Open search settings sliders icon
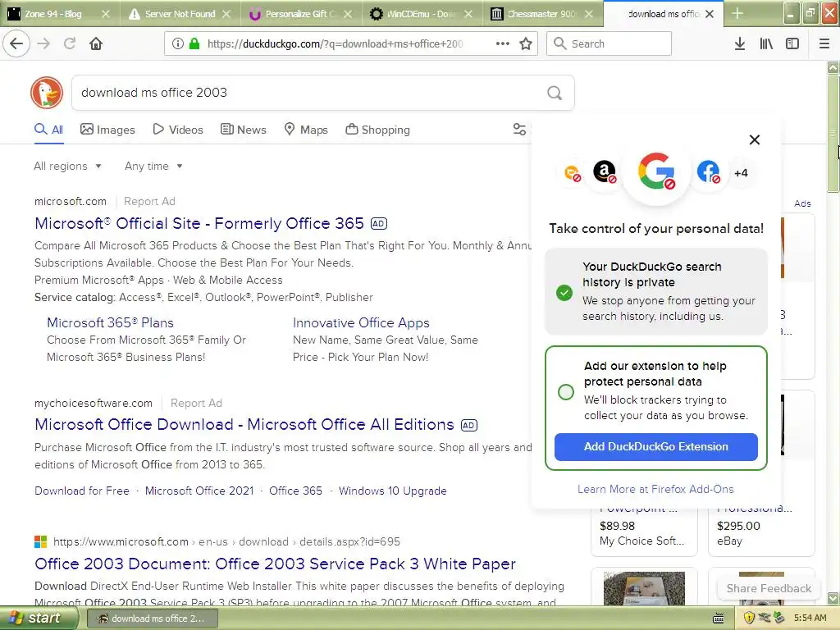The width and height of the screenshot is (840, 630). pos(519,129)
